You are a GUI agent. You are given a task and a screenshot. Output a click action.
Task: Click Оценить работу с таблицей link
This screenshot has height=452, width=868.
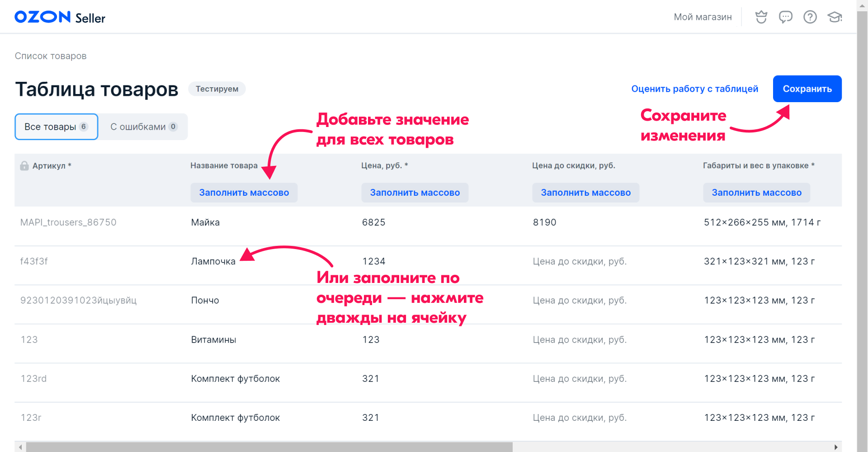tap(695, 89)
